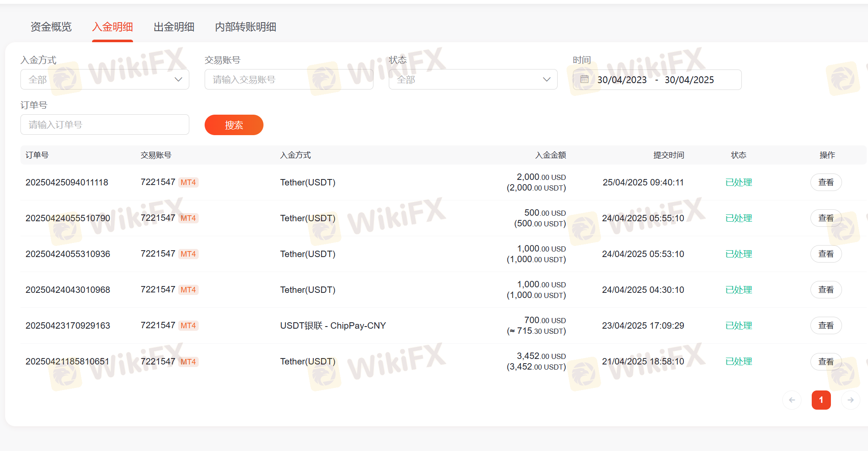Click the 操作 column header
The height and width of the screenshot is (451, 868).
(x=827, y=155)
